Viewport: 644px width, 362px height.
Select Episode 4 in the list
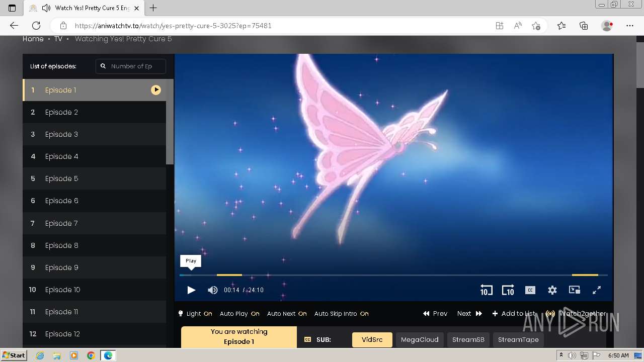[95, 156]
